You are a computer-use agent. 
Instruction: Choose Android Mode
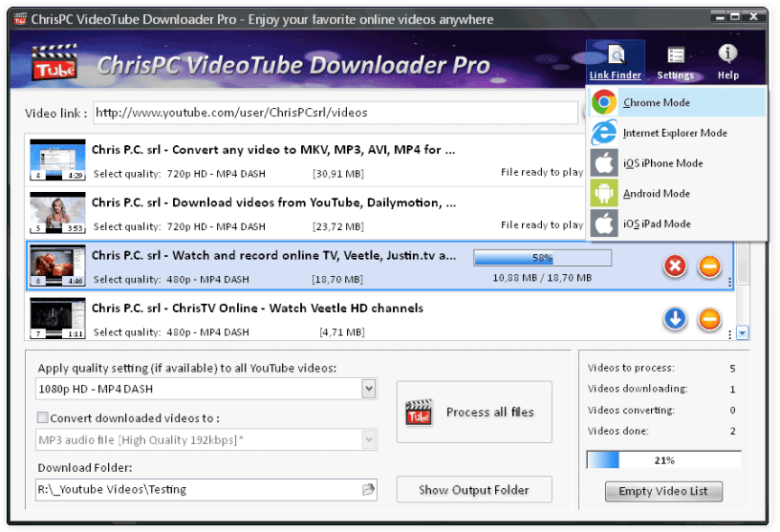pyautogui.click(x=677, y=193)
